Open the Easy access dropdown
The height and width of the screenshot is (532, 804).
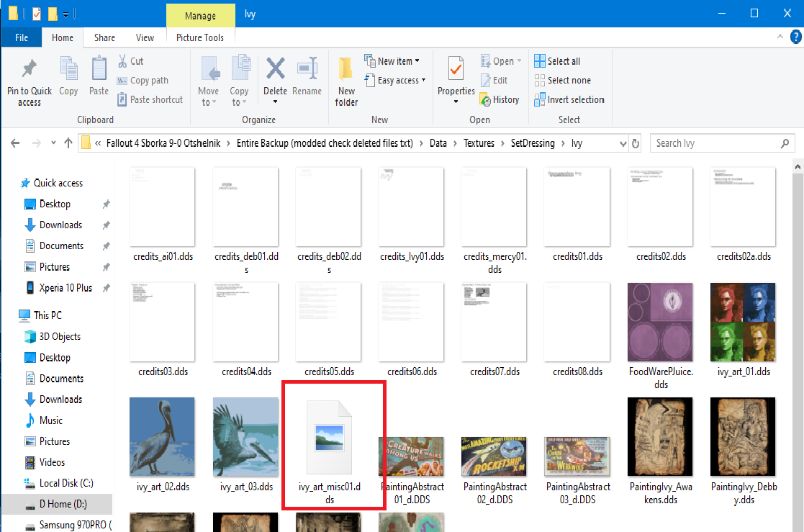pyautogui.click(x=423, y=81)
